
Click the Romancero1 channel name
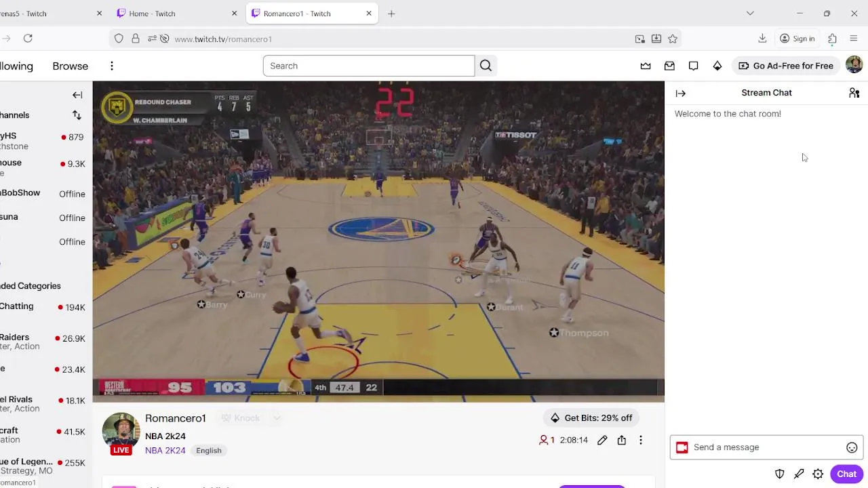point(176,418)
